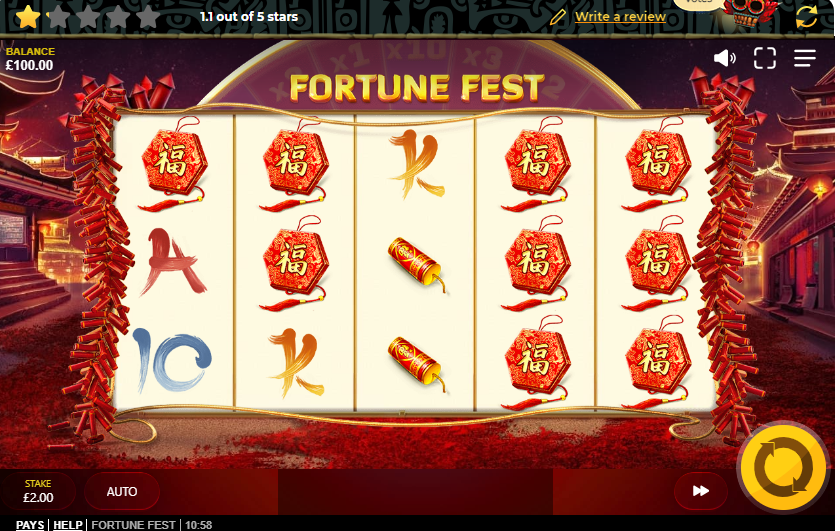Rate five stars using fifth star

coord(148,17)
